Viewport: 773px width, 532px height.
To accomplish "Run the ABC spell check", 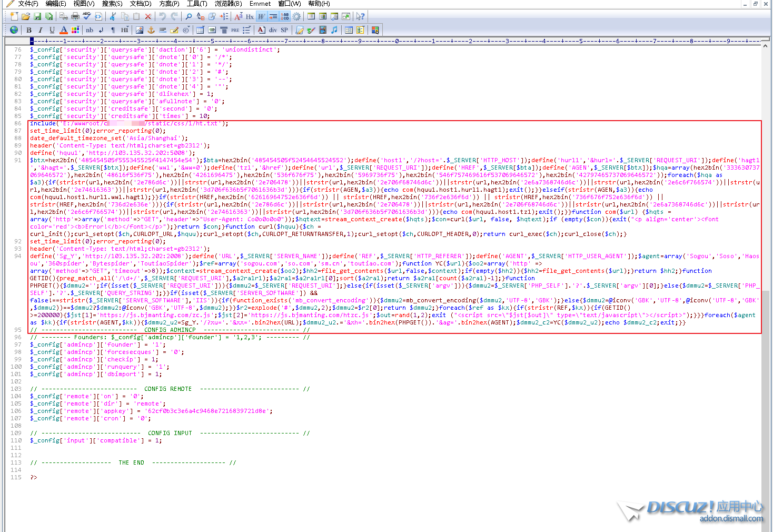I will coord(87,16).
